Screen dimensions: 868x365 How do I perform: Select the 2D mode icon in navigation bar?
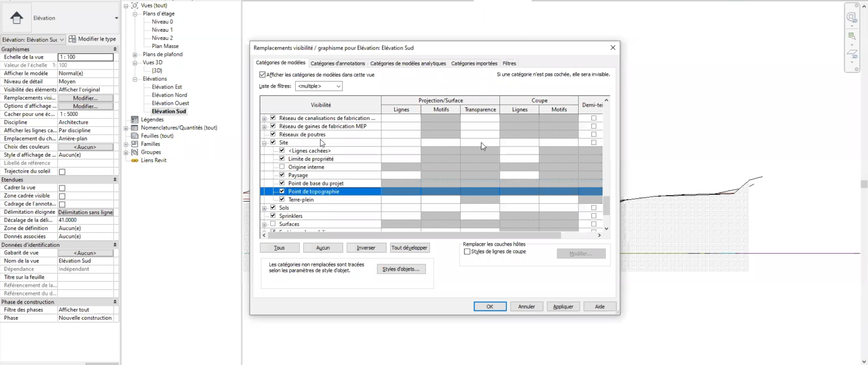852,54
